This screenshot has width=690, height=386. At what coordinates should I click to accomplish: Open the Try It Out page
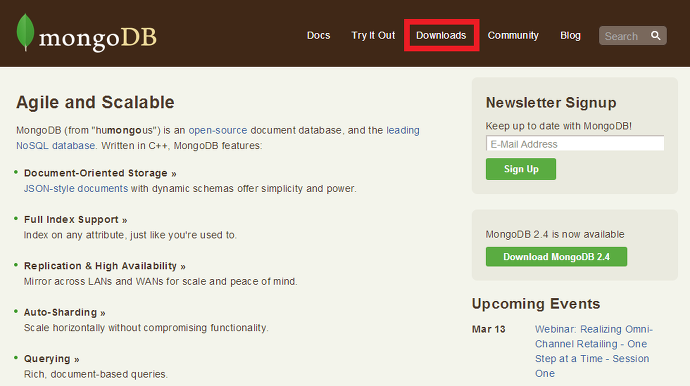[373, 36]
